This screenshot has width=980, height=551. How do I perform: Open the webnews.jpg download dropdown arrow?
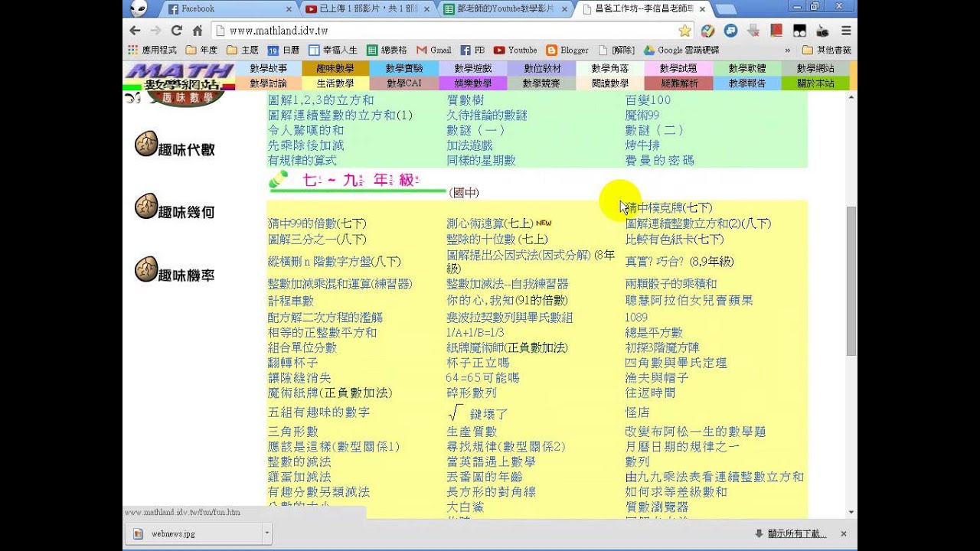tap(266, 533)
